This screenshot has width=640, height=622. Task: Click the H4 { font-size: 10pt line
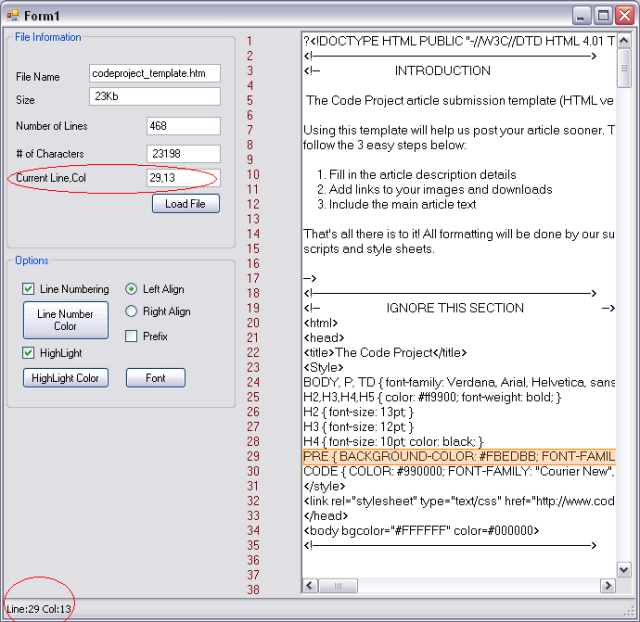(x=393, y=442)
